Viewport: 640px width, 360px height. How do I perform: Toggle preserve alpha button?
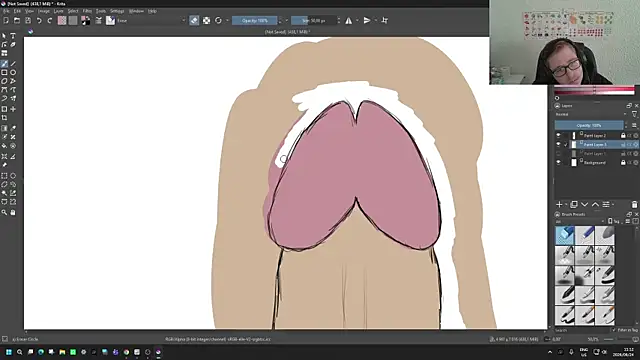[x=207, y=20]
